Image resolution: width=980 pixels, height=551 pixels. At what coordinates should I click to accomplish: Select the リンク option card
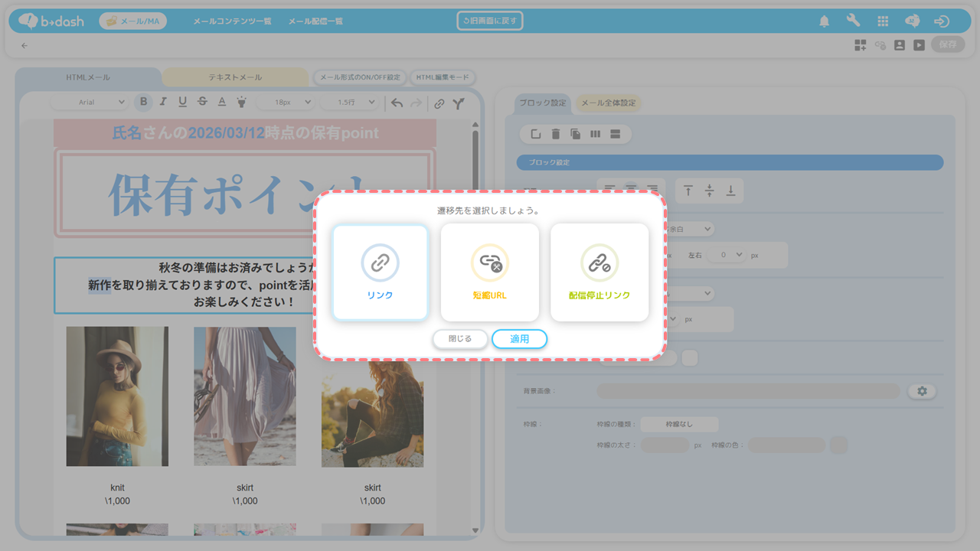tap(380, 272)
